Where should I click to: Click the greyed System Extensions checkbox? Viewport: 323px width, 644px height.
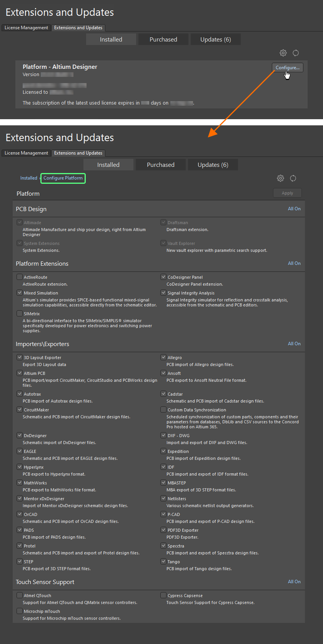(20, 243)
